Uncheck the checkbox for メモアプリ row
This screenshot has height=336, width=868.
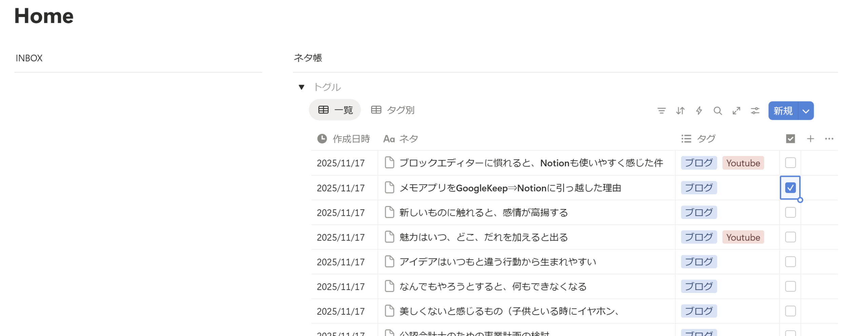(790, 188)
